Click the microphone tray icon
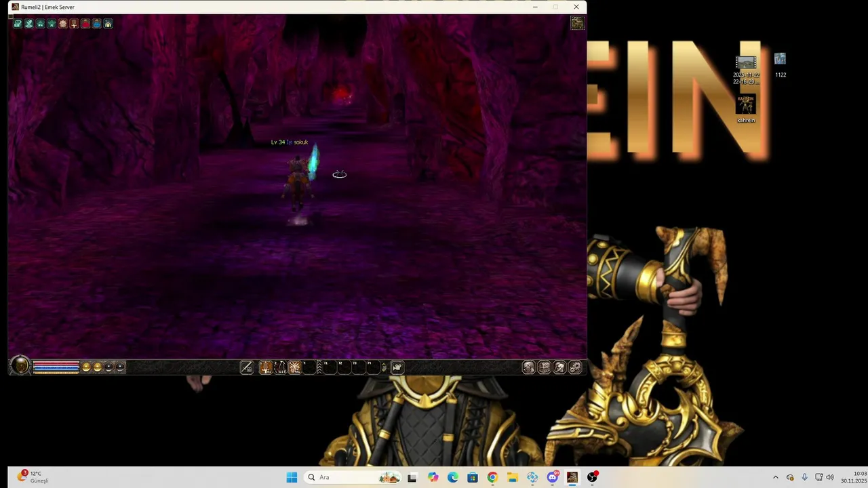Image resolution: width=868 pixels, height=488 pixels. [x=804, y=477]
